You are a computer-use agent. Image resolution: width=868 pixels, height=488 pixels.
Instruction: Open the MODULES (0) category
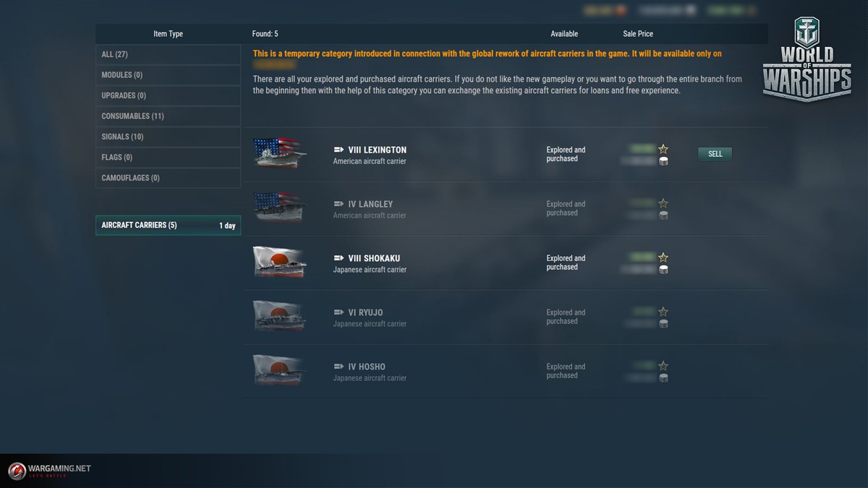[168, 75]
